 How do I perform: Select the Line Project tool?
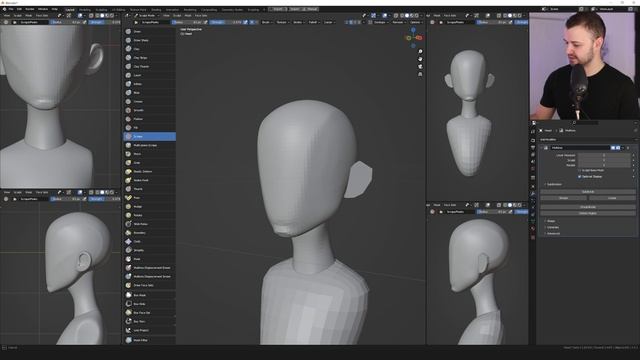(x=149, y=330)
